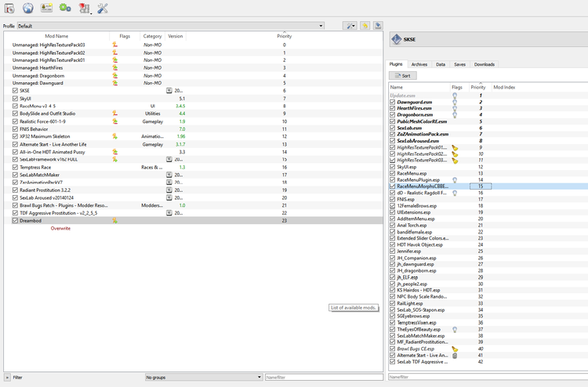This screenshot has height=387, width=588.
Task: Click flag on All-in-One HDT Animated row
Action: 114,152
